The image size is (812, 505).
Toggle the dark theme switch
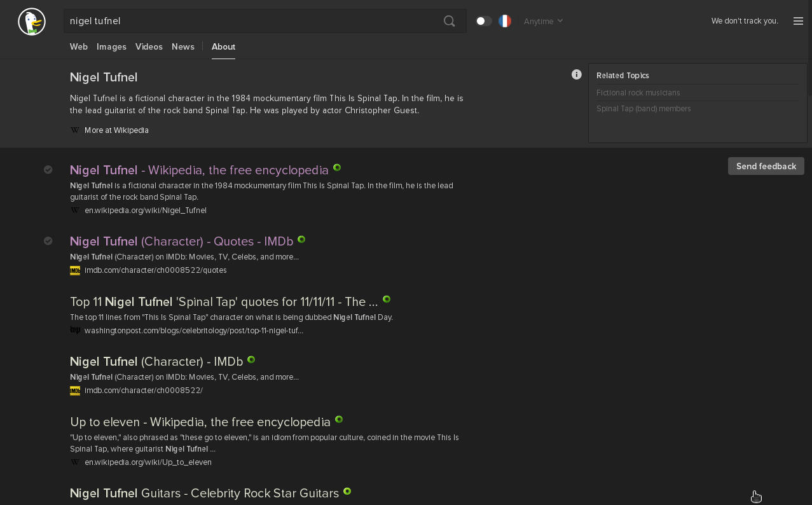pos(483,21)
